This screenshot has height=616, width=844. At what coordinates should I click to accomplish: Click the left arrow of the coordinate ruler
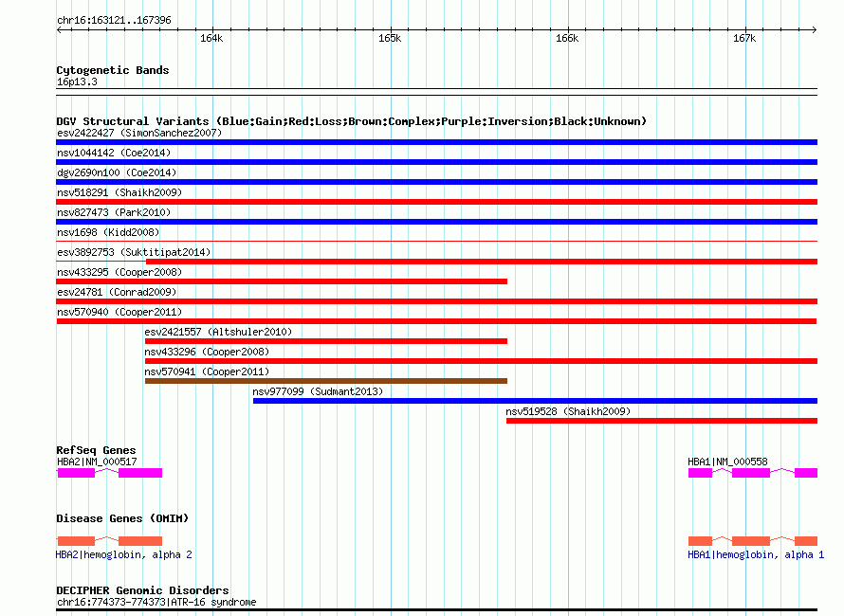click(59, 30)
